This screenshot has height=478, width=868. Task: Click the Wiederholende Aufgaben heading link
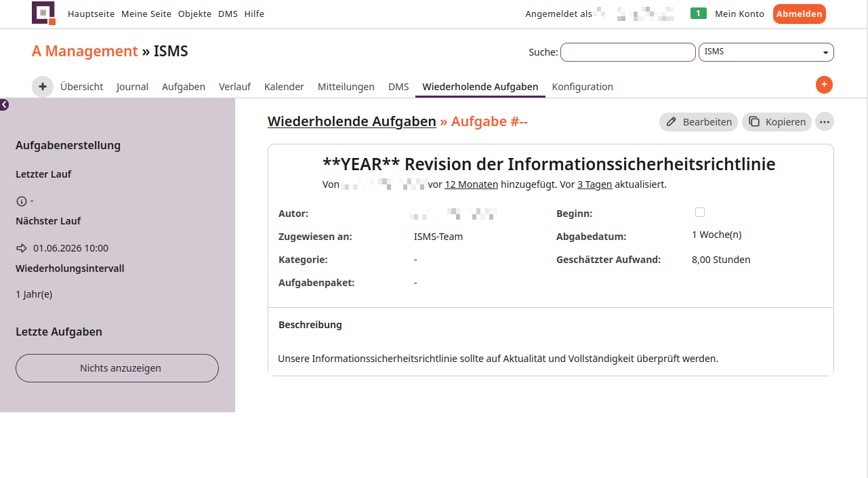[352, 121]
